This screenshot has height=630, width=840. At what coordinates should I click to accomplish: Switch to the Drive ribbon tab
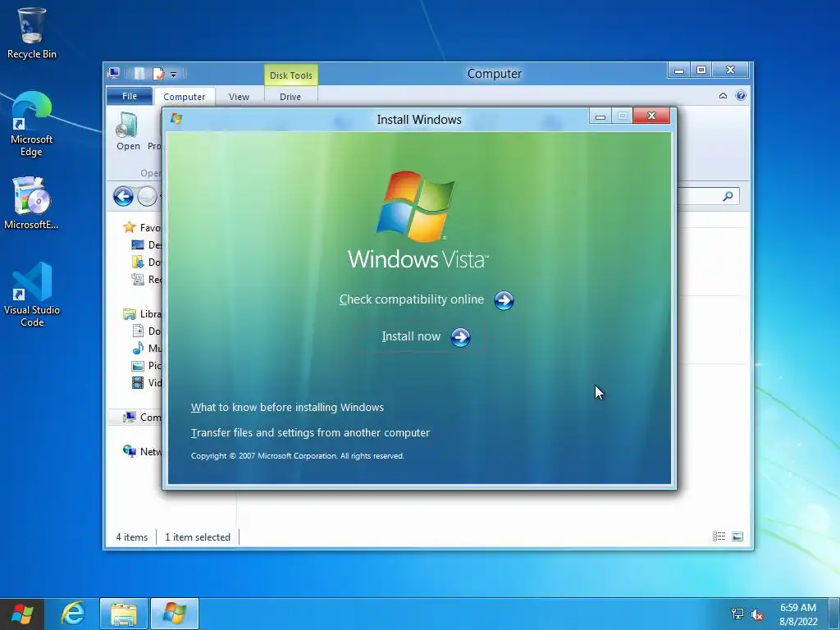290,97
